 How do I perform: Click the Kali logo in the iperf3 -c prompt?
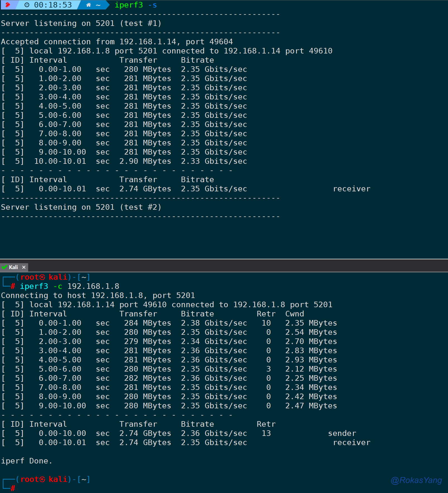[x=42, y=277]
